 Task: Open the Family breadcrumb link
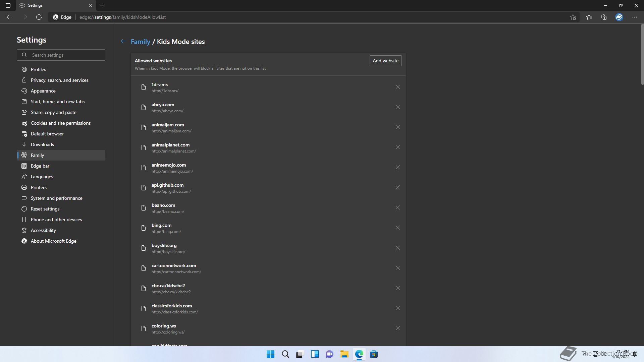(x=140, y=42)
